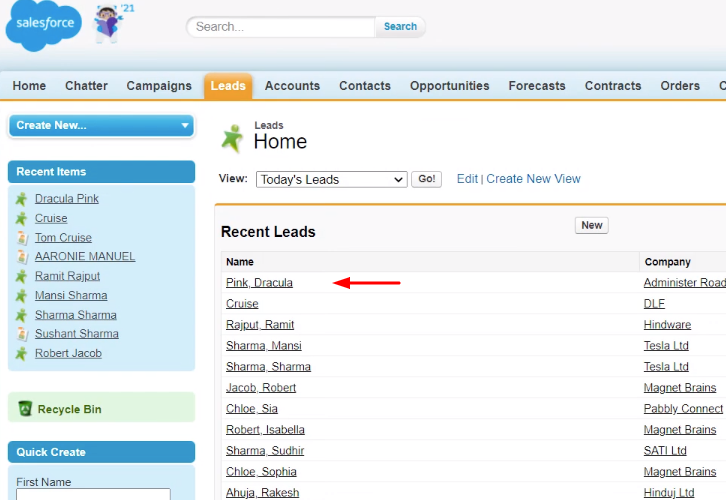726x500 pixels.
Task: Click lead icon beside Sharma Sharma
Action: 21,315
